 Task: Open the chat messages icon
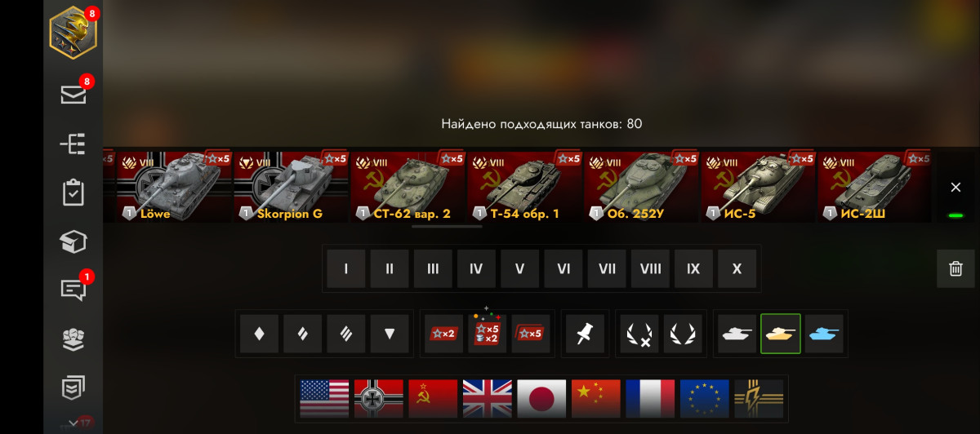(x=73, y=290)
